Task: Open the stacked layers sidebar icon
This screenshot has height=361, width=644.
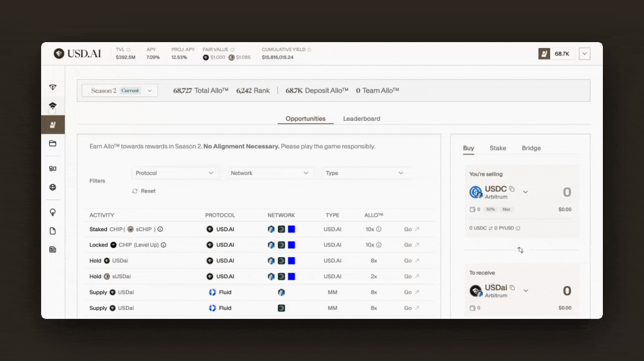Action: (53, 106)
